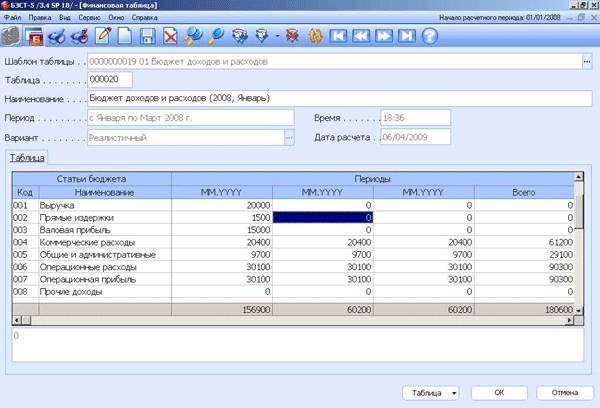Select the Валовая прибыль cell 15000
The height and width of the screenshot is (408, 600).
222,230
